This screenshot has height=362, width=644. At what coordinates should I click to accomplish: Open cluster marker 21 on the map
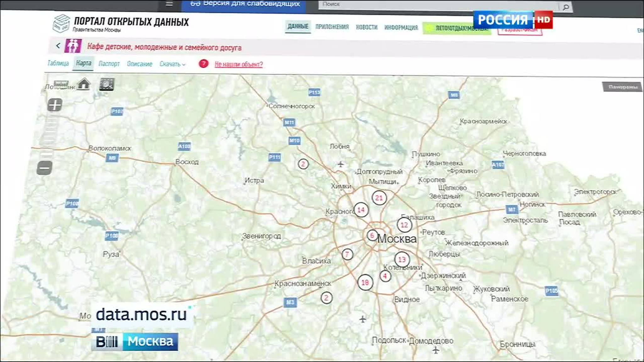tap(379, 198)
